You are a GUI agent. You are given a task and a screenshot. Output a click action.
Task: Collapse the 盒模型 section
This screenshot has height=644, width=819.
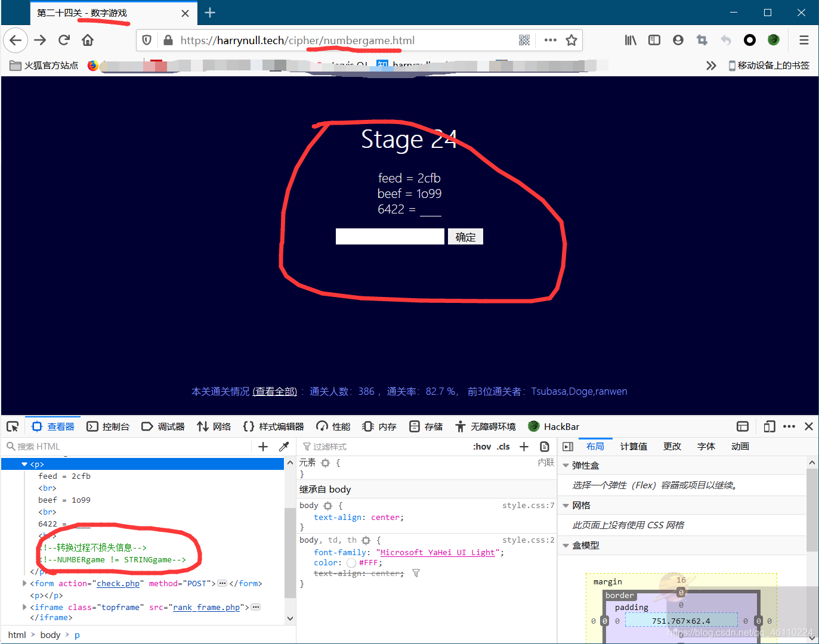(565, 546)
